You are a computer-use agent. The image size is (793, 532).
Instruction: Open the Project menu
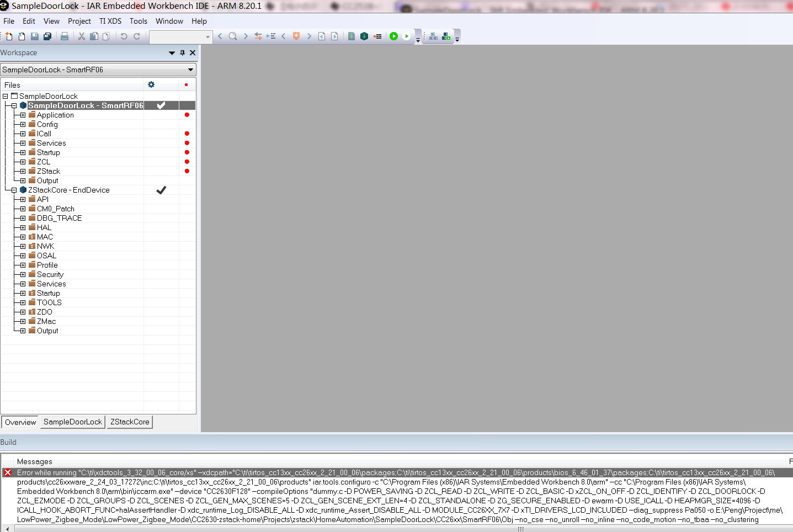tap(79, 21)
